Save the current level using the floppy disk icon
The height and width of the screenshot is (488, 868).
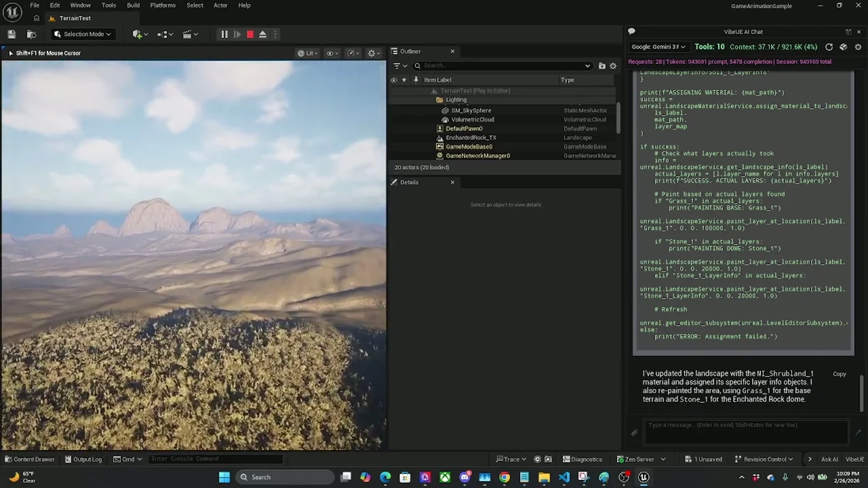(x=12, y=34)
